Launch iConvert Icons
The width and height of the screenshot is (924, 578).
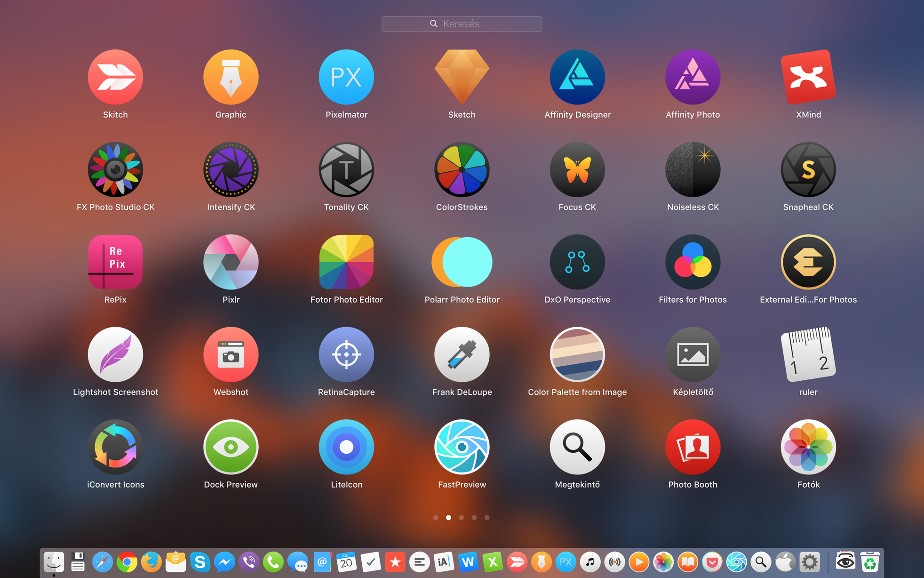pyautogui.click(x=115, y=447)
